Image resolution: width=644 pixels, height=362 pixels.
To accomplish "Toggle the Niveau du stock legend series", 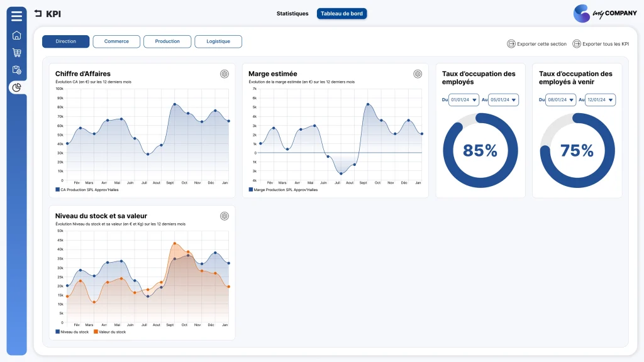I will coord(72,332).
